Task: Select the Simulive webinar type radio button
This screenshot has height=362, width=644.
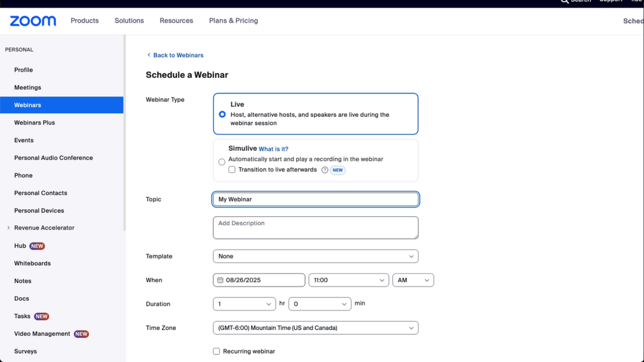Action: (222, 162)
